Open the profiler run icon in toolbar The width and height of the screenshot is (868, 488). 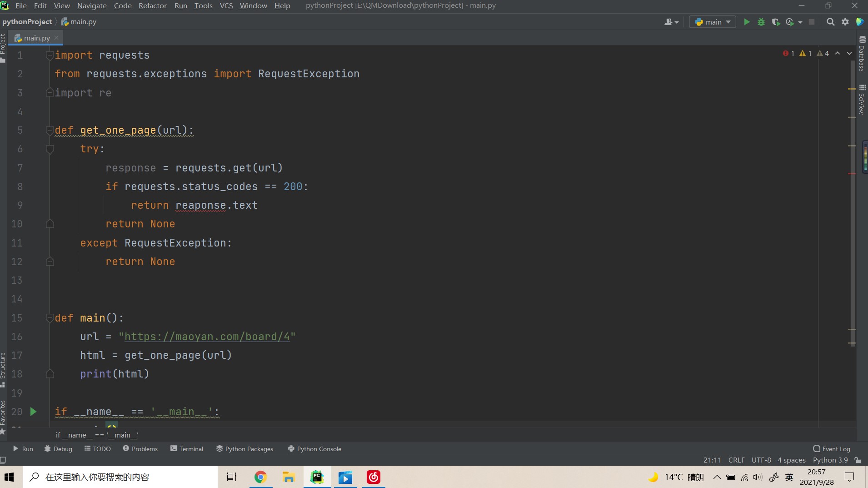(x=790, y=22)
